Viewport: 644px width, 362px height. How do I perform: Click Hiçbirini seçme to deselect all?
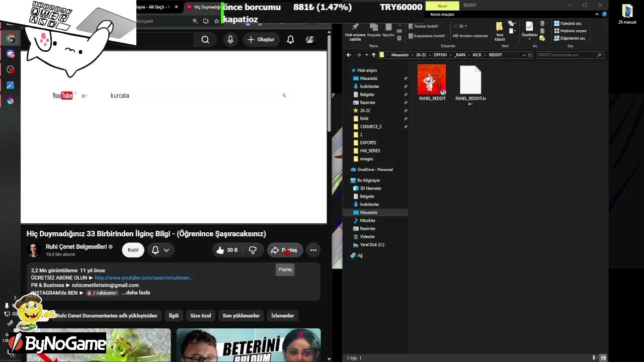pyautogui.click(x=570, y=31)
